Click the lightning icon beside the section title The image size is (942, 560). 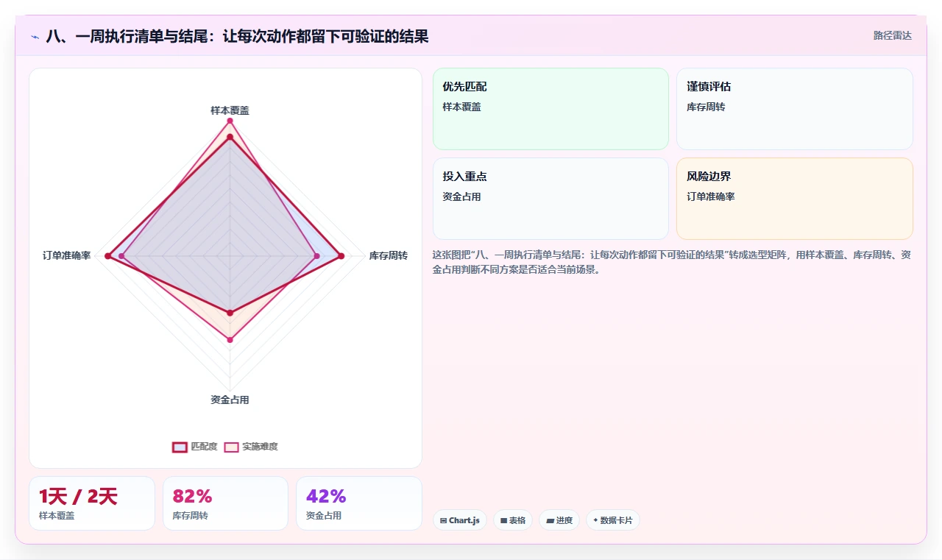pos(35,36)
